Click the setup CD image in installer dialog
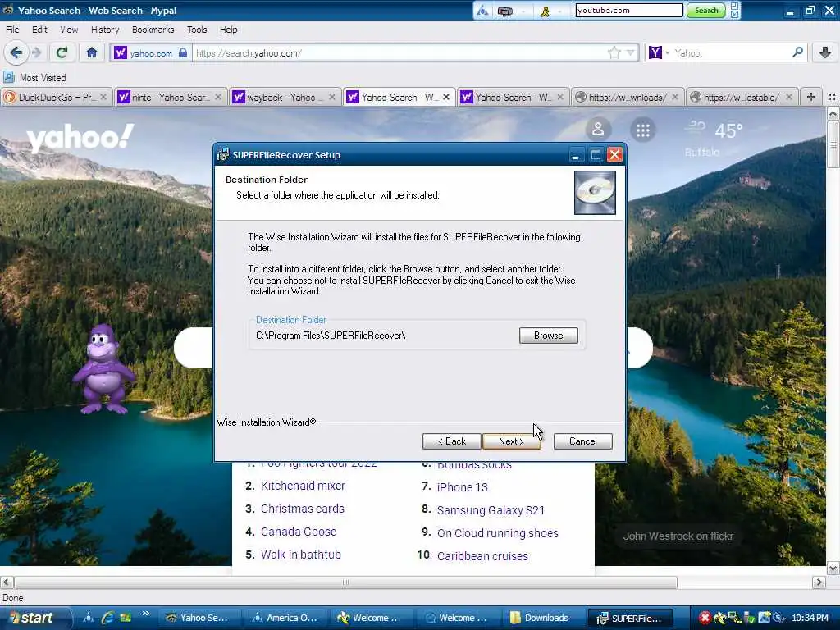Viewport: 840px width, 630px height. tap(595, 192)
